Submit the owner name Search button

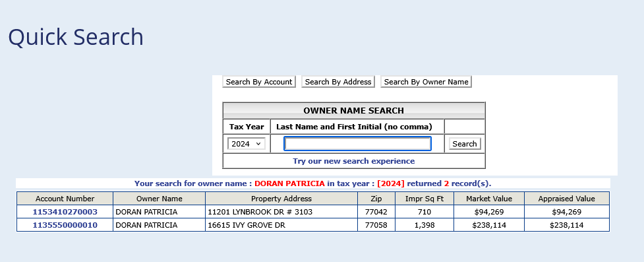pyautogui.click(x=465, y=144)
